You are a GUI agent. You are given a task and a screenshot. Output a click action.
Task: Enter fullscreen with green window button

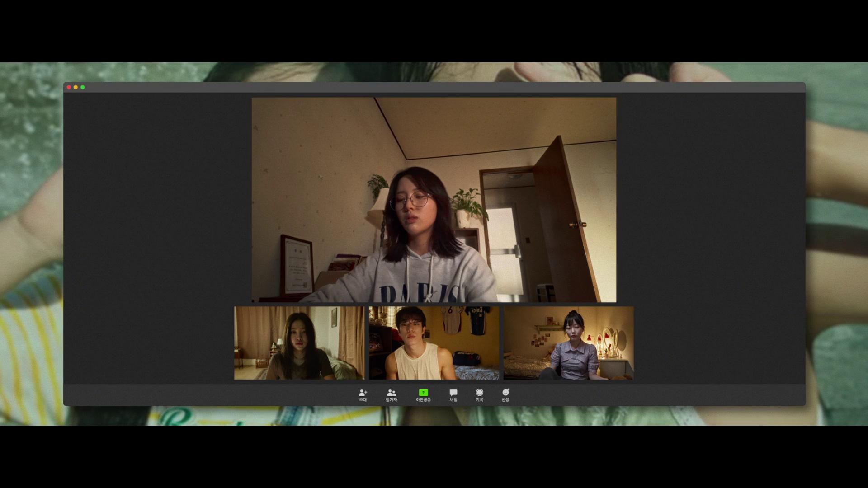coord(83,87)
